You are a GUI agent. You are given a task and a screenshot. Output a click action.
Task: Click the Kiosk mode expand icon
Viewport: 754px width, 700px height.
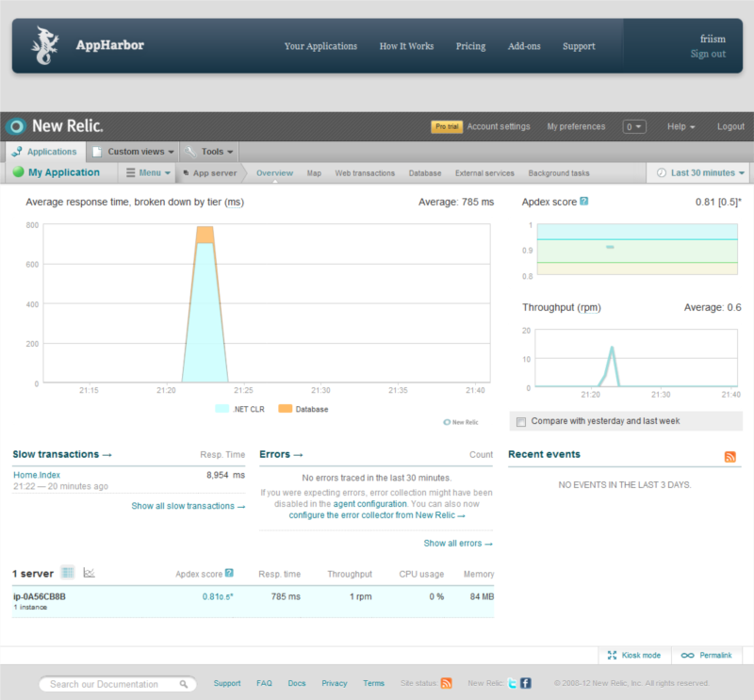[x=612, y=656]
